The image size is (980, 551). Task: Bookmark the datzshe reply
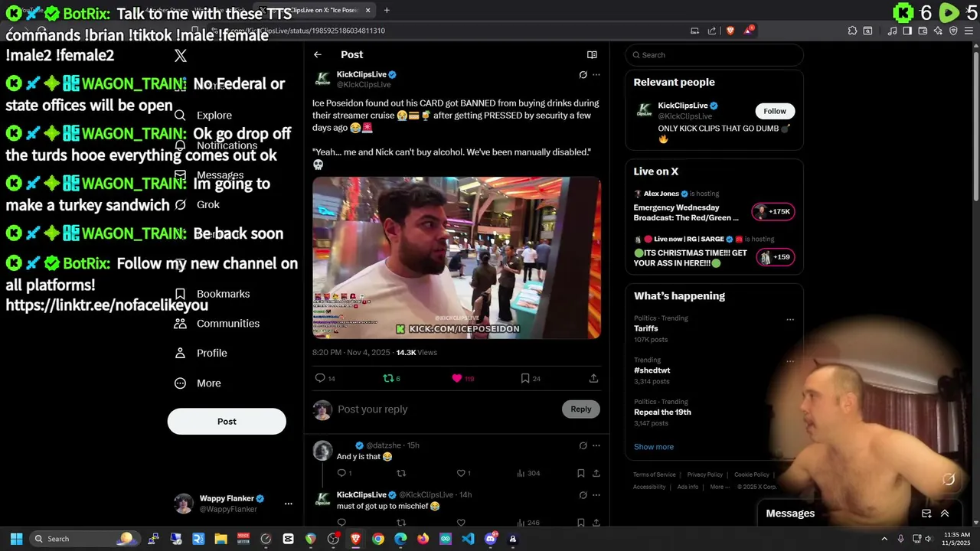point(581,473)
